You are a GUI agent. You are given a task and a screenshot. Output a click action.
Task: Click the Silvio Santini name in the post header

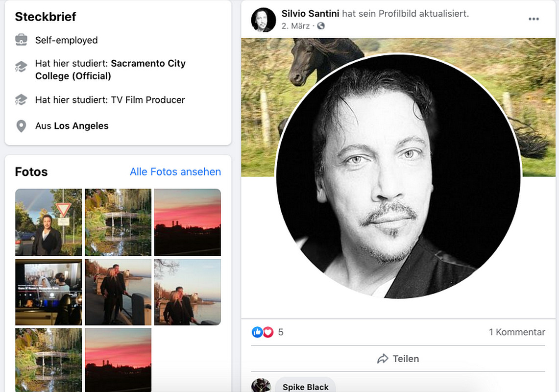coord(310,14)
